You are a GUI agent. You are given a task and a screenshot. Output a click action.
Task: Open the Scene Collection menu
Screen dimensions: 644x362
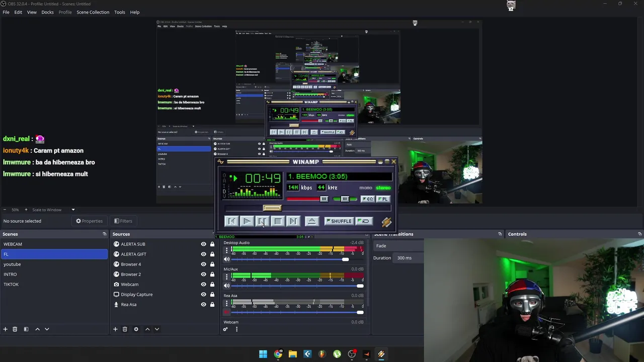click(x=93, y=12)
